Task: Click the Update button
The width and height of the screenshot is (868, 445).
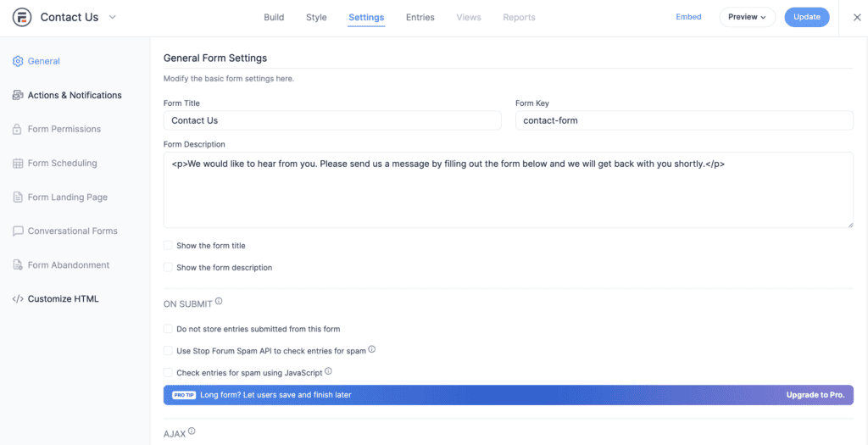Action: point(807,17)
